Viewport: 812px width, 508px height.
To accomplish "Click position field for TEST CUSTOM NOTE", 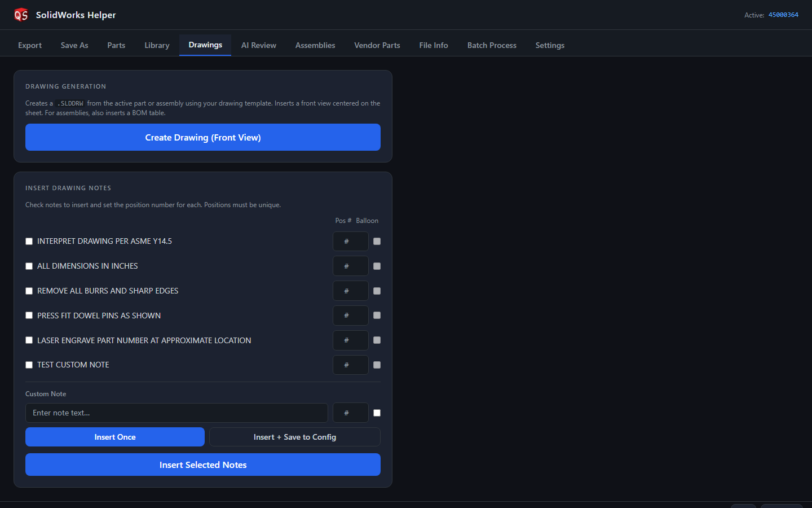I will 351,365.
